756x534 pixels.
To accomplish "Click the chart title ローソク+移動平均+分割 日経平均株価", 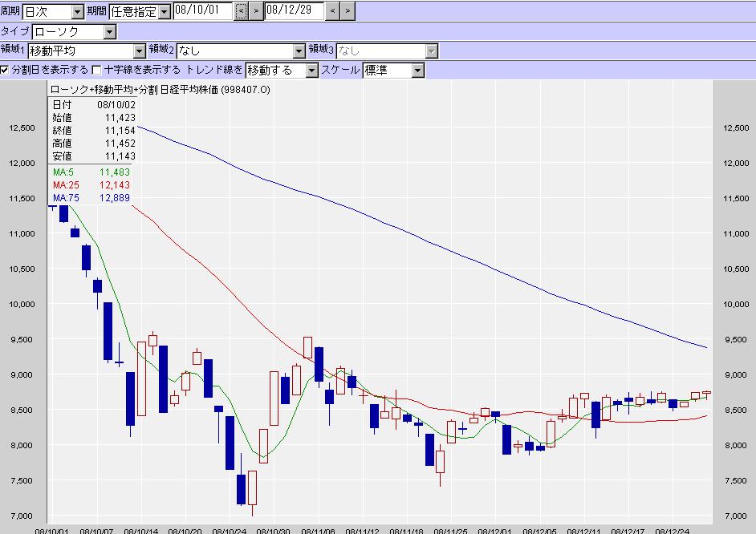I will pos(160,90).
